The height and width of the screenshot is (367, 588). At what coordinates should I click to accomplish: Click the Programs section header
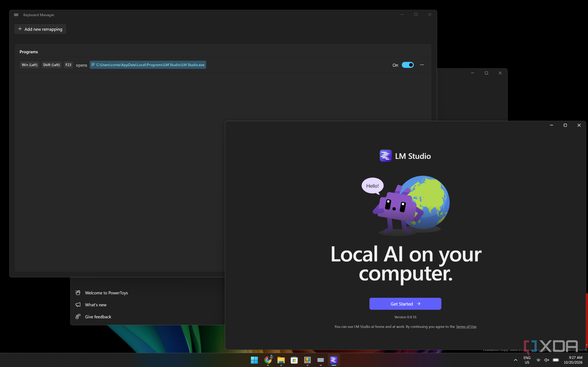pyautogui.click(x=29, y=52)
